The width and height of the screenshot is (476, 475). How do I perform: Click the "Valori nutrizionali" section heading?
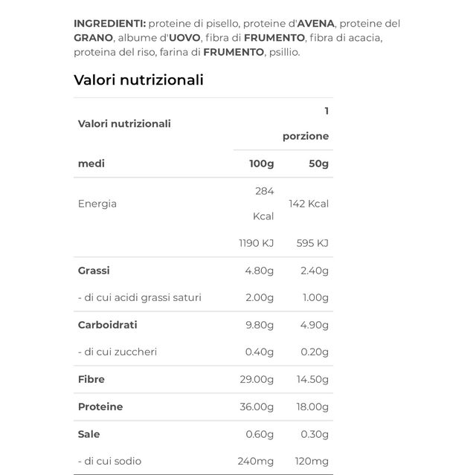[138, 80]
